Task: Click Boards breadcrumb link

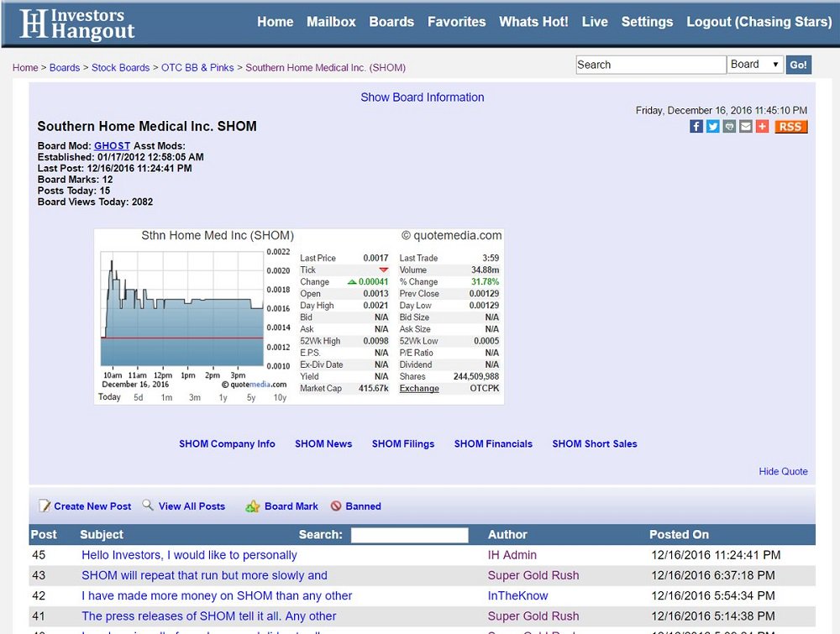Action: [65, 67]
